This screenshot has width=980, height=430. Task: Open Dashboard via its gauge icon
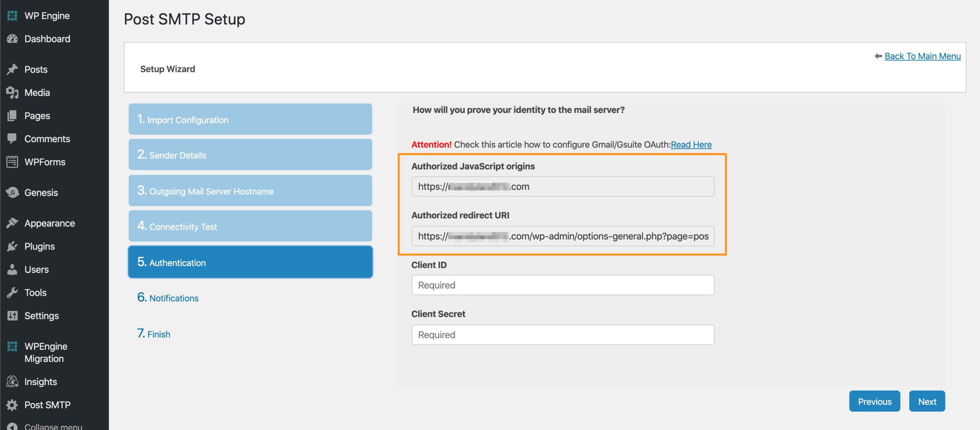pyautogui.click(x=12, y=39)
